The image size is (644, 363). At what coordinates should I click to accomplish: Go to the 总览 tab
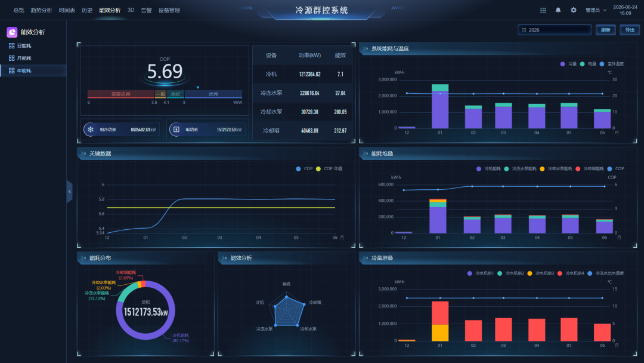18,10
